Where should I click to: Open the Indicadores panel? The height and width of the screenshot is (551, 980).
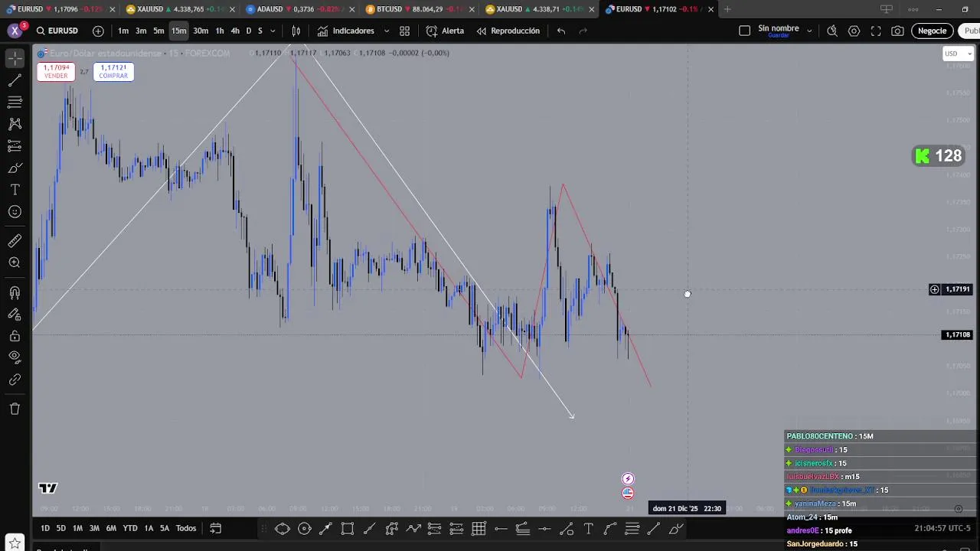(346, 31)
